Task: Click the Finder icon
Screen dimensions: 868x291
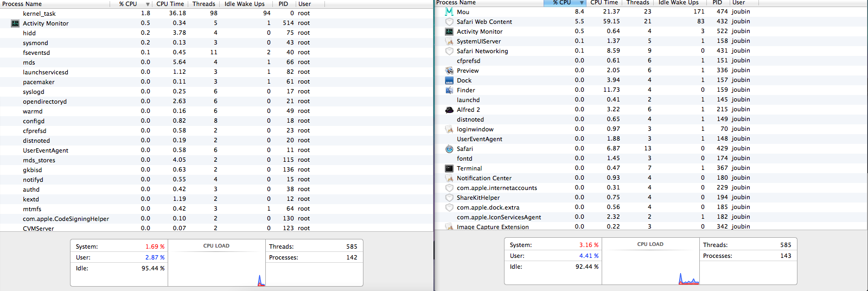Action: (449, 90)
